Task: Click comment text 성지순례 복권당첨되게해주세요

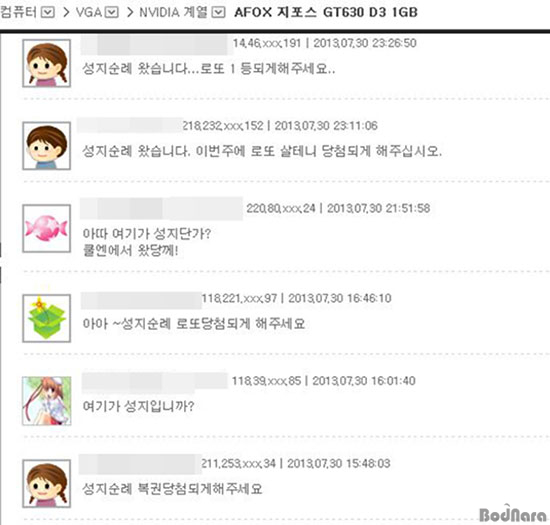Action: pyautogui.click(x=172, y=489)
